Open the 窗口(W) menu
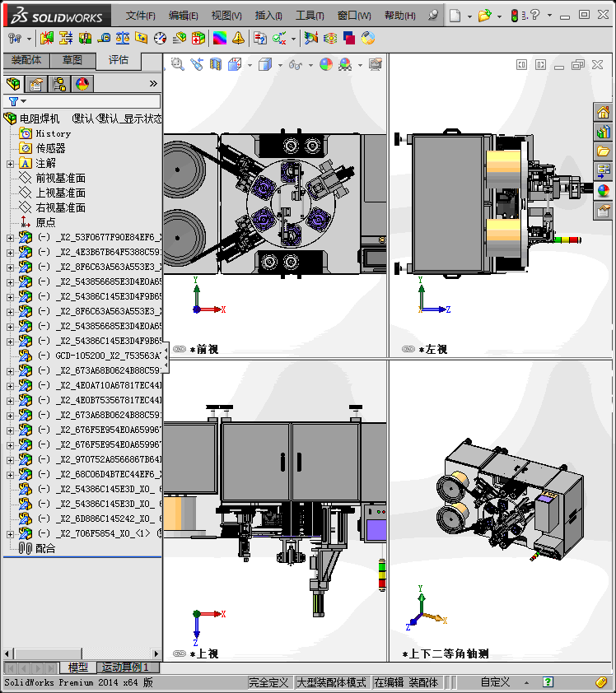This screenshot has width=616, height=693. (354, 16)
